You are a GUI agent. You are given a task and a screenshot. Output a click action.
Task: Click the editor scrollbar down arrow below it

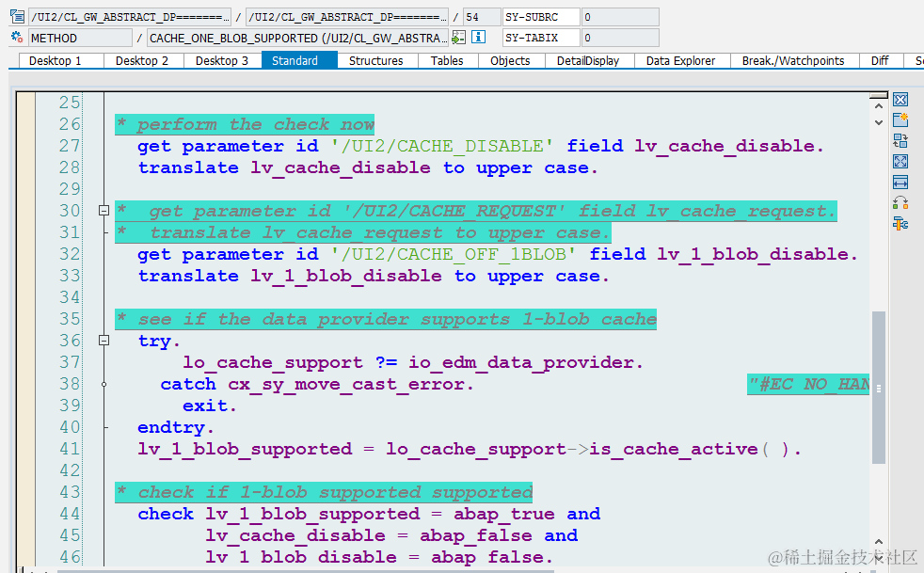[879, 122]
